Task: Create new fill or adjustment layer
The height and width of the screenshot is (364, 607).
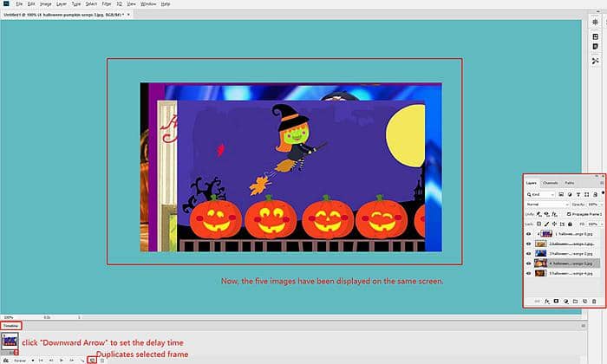Action: point(566,302)
